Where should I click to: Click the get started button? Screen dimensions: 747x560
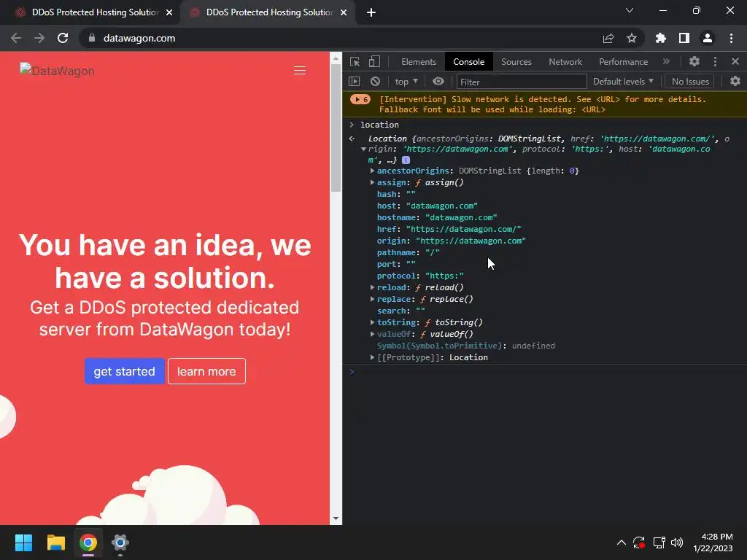124,371
